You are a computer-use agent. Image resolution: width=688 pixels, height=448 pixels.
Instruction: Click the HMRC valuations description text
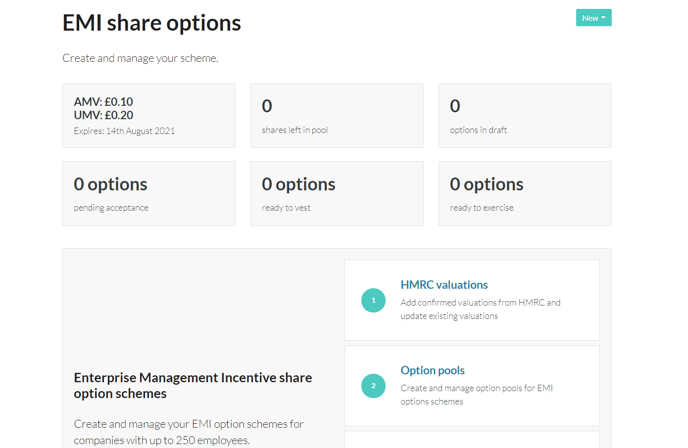(480, 309)
